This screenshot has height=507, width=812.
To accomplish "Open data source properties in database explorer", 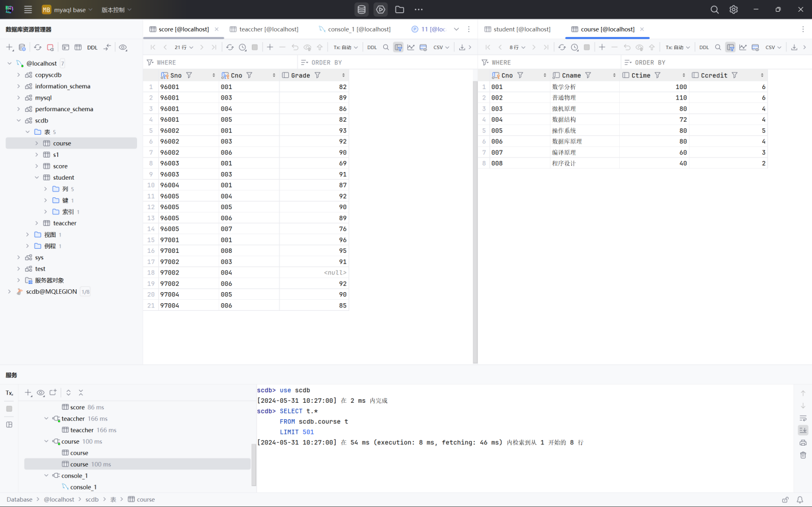I will click(22, 47).
